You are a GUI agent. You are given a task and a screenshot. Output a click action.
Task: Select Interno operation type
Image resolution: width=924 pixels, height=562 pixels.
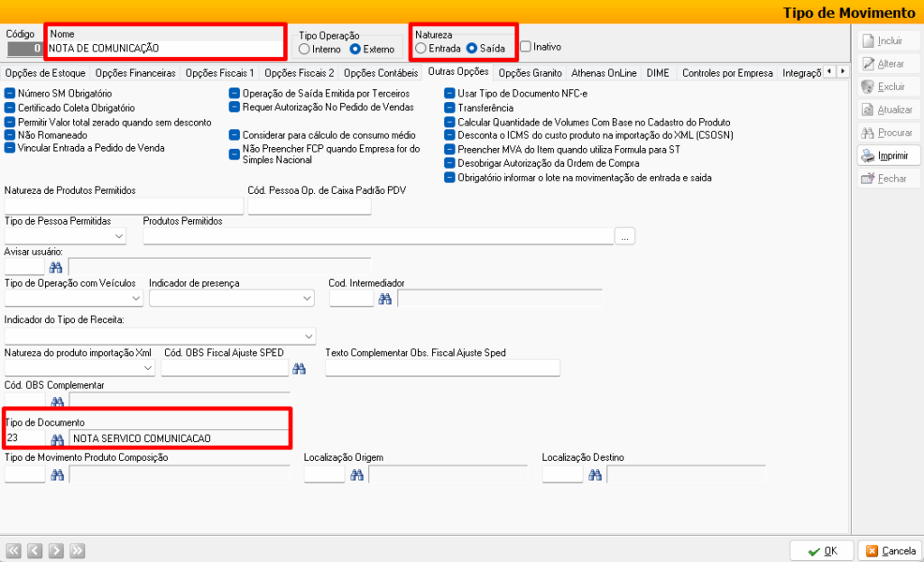[305, 49]
